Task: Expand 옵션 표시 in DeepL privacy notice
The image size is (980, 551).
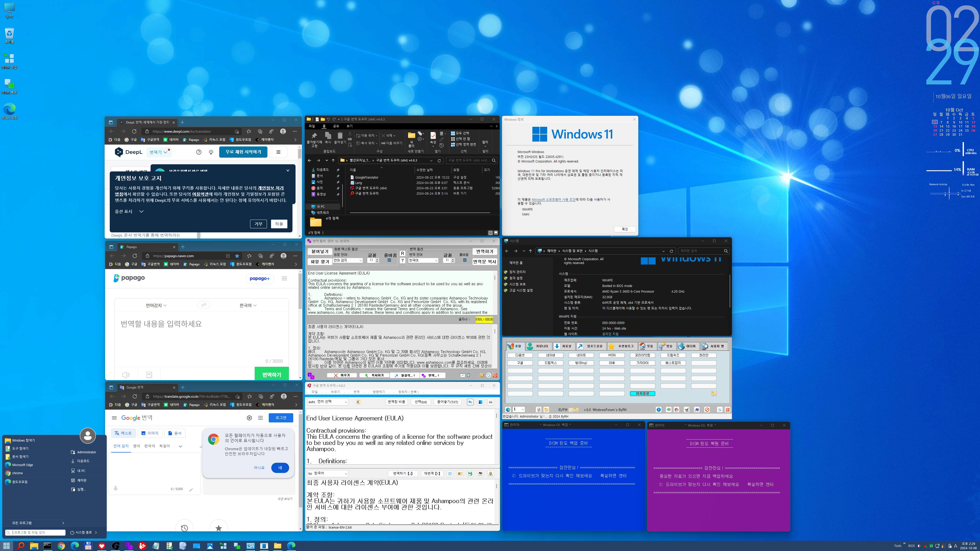Action: [129, 211]
